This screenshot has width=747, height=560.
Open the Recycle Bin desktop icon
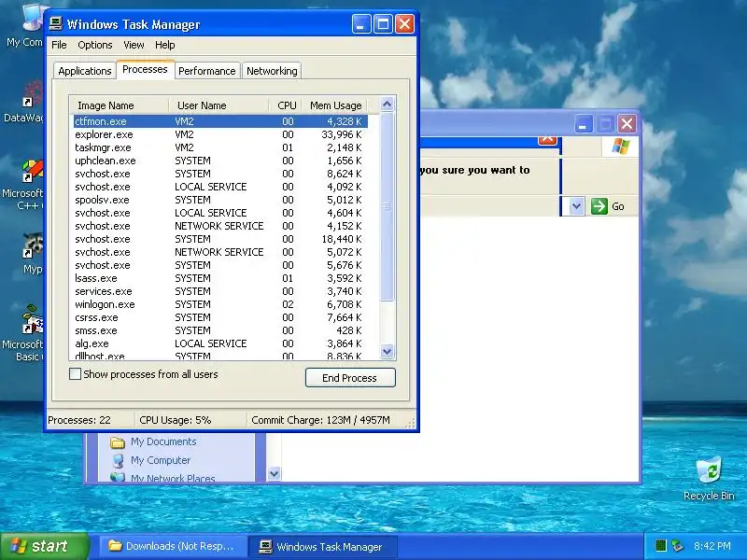click(709, 479)
